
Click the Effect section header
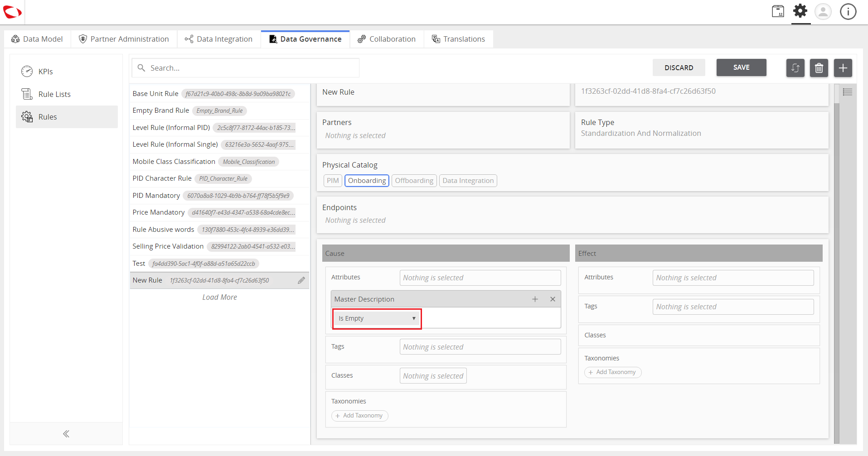pyautogui.click(x=699, y=253)
